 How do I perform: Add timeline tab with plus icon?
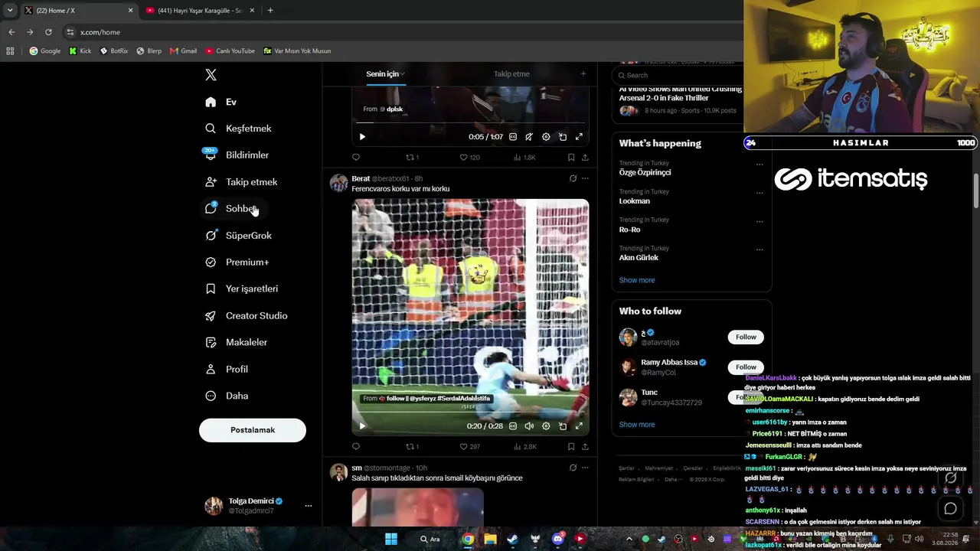583,73
